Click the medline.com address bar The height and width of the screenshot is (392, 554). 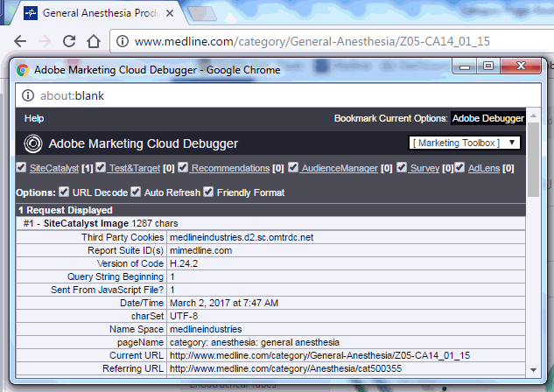point(332,41)
